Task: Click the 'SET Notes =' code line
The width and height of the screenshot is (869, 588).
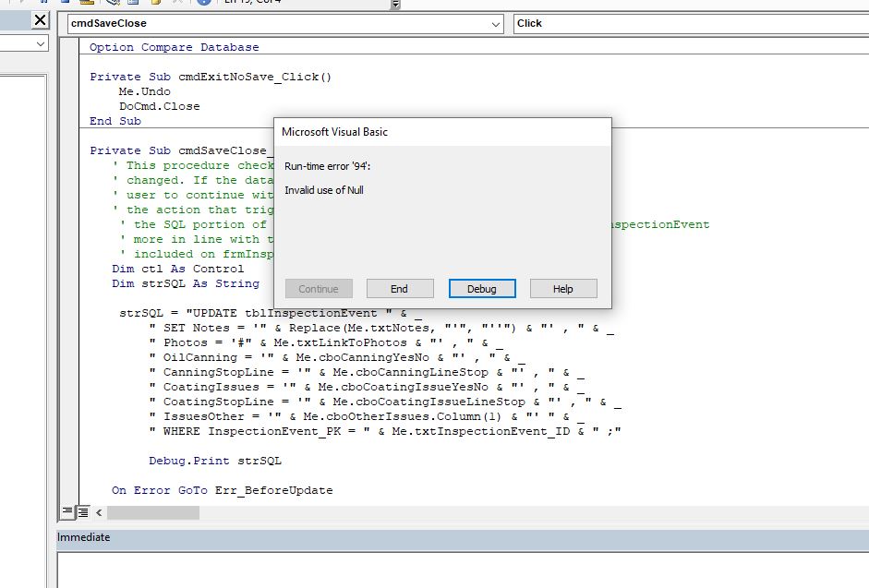Action: coord(381,328)
